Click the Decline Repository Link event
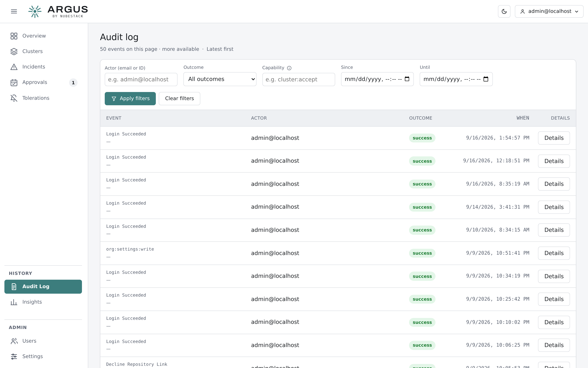This screenshot has height=368, width=588. click(137, 364)
